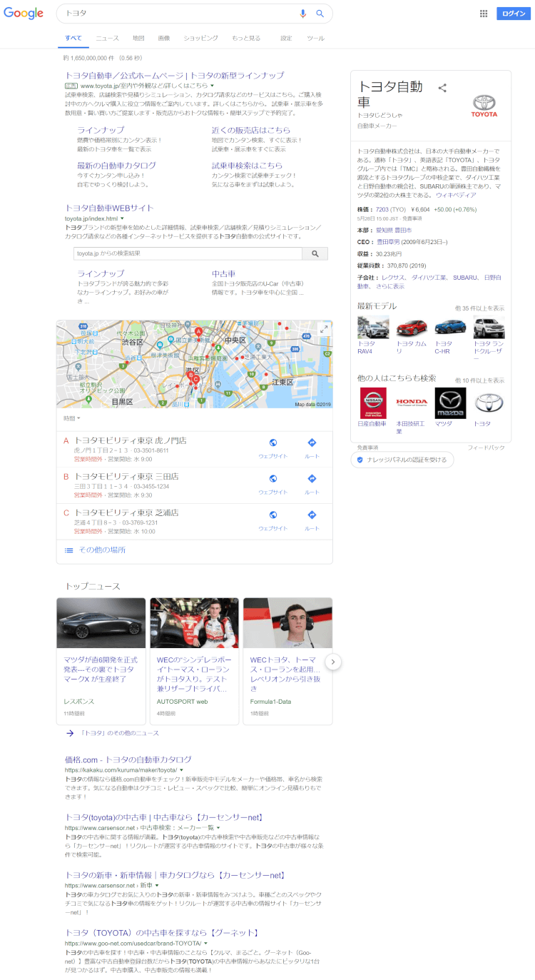Open トヨタ RAV4 model thumbnail

click(373, 327)
